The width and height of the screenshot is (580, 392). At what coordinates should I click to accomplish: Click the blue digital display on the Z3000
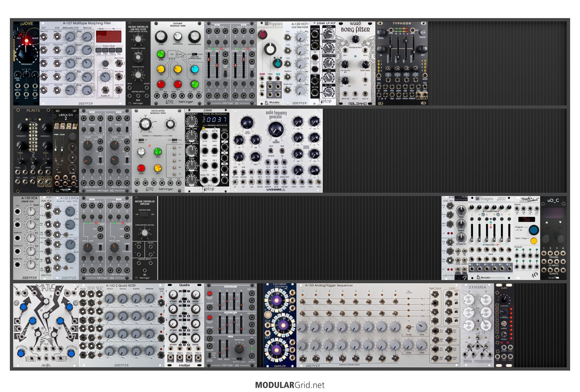click(217, 120)
